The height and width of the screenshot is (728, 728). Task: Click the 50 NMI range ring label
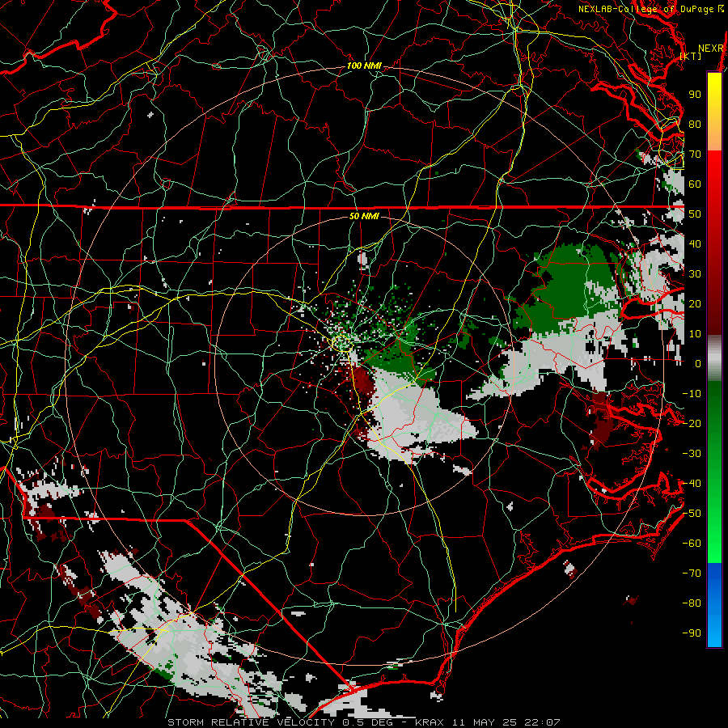pyautogui.click(x=365, y=216)
